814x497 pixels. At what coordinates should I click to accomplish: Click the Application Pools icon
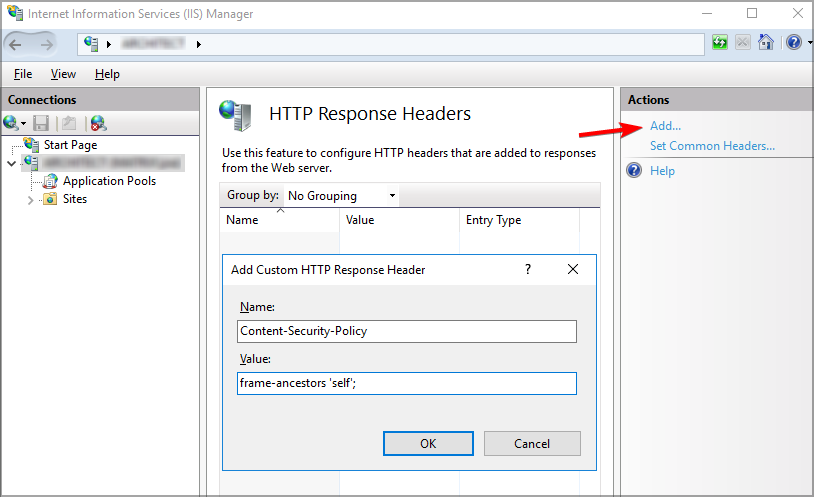50,181
